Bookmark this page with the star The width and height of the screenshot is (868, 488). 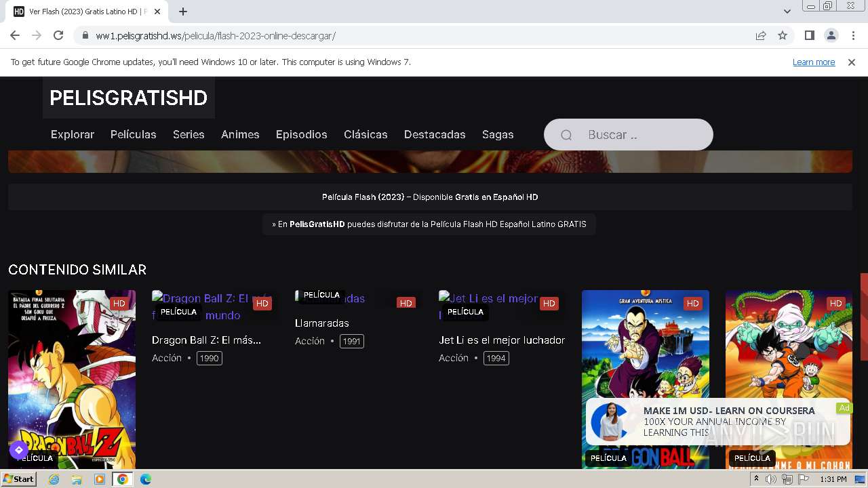tap(783, 35)
